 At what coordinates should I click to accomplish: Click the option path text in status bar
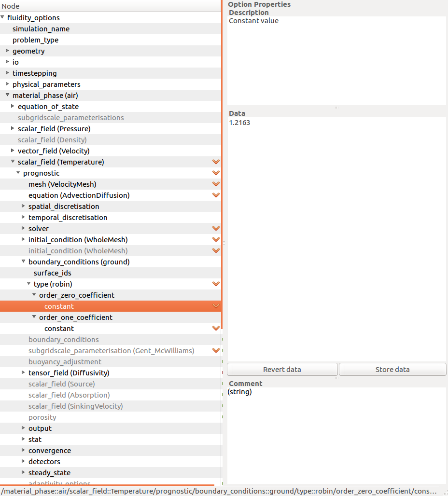(219, 491)
